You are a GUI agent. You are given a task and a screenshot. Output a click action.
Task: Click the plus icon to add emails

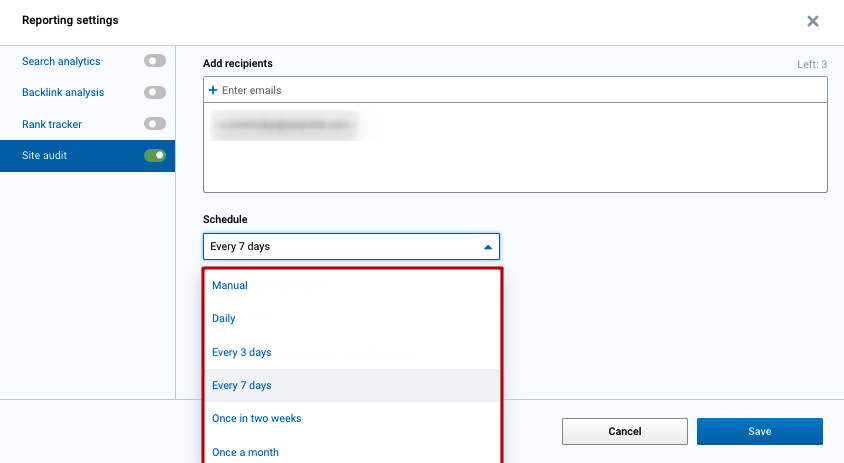point(213,90)
